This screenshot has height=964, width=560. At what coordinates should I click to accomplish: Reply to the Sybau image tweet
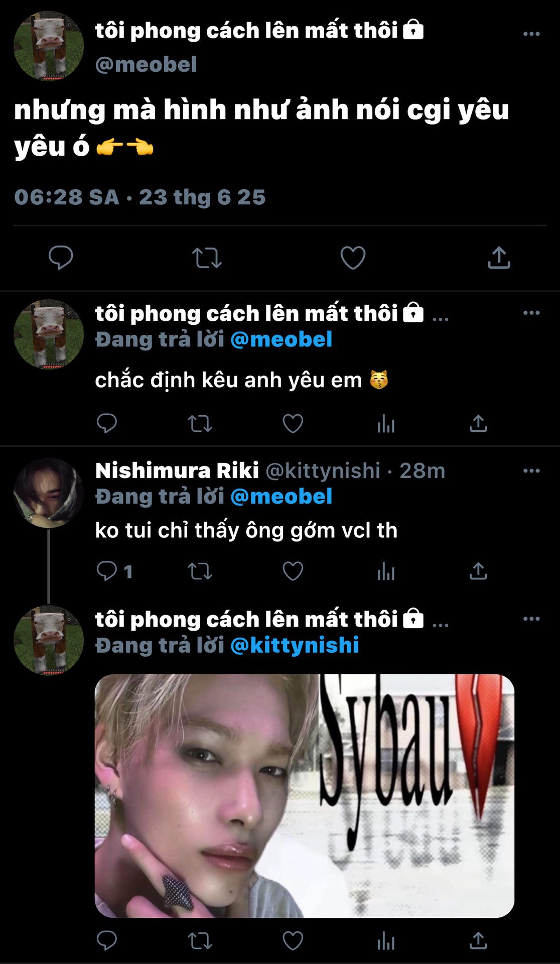[106, 941]
